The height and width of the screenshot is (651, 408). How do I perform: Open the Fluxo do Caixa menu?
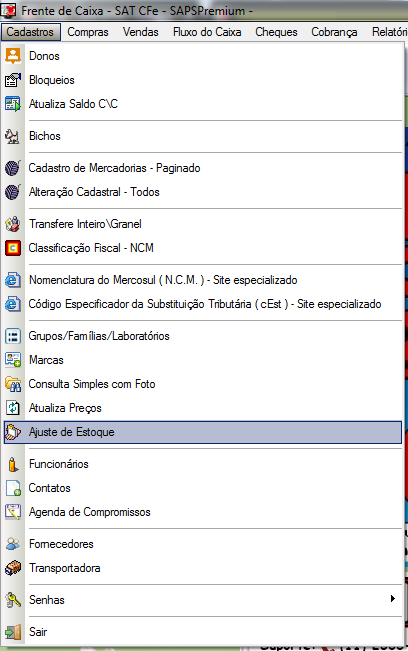[207, 32]
